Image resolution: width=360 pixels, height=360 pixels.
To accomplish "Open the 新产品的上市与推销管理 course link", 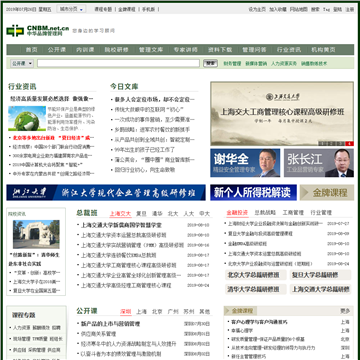I will point(111,324).
